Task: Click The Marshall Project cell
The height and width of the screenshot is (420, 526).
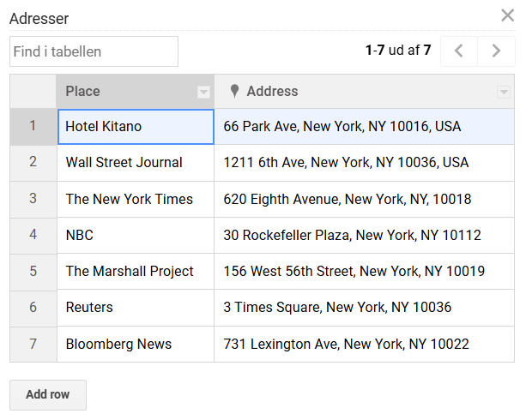Action: [x=135, y=272]
